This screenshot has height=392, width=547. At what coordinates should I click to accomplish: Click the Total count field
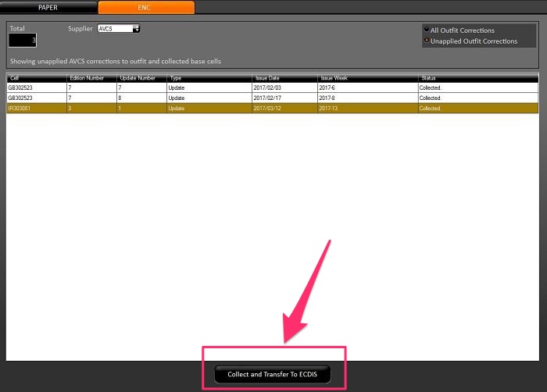[23, 40]
